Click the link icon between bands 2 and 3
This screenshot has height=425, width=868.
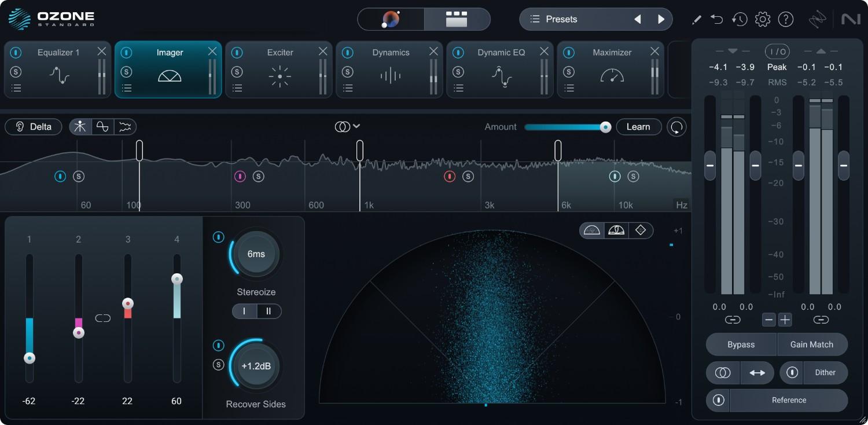[x=103, y=318]
